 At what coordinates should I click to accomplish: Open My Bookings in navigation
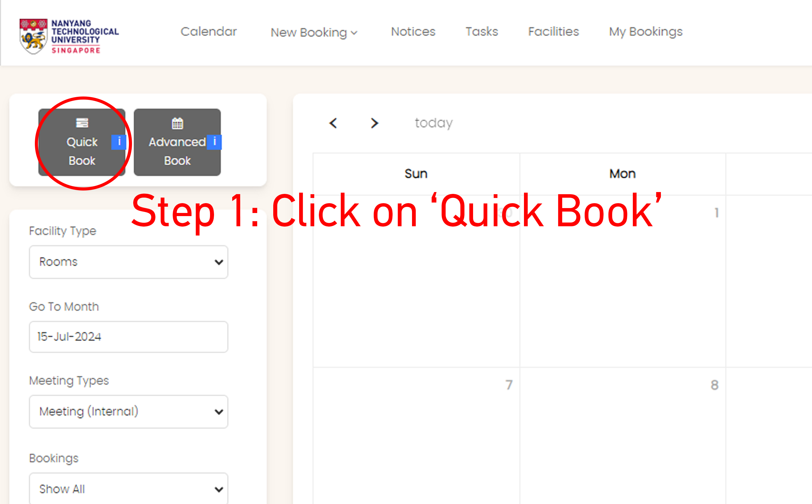pos(645,32)
